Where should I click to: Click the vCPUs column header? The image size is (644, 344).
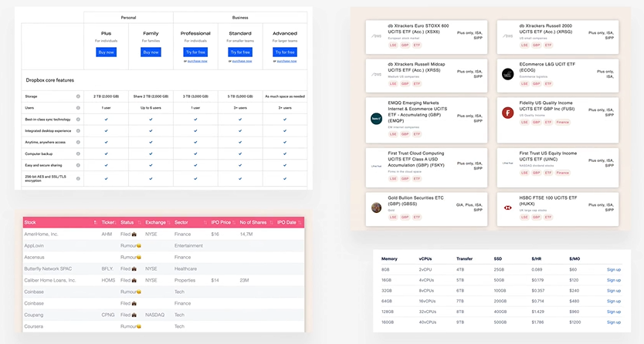click(x=425, y=258)
